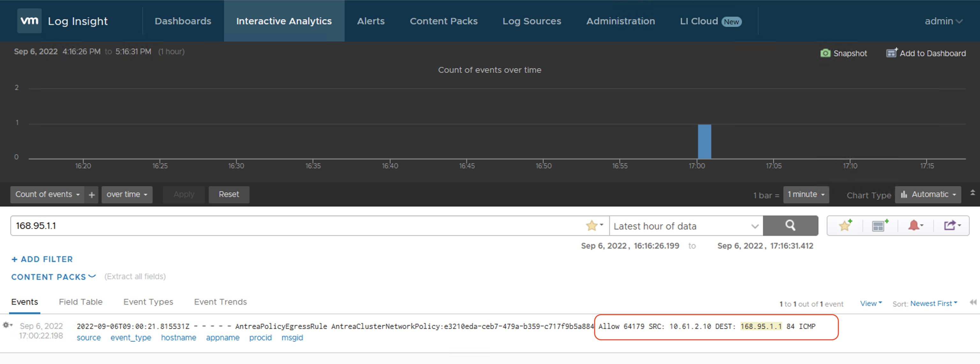Open the Alerts page
This screenshot has height=364, width=980.
(x=371, y=21)
